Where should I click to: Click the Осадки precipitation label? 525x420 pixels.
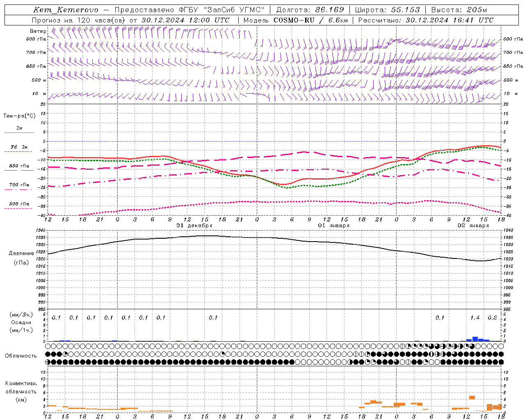(x=21, y=322)
